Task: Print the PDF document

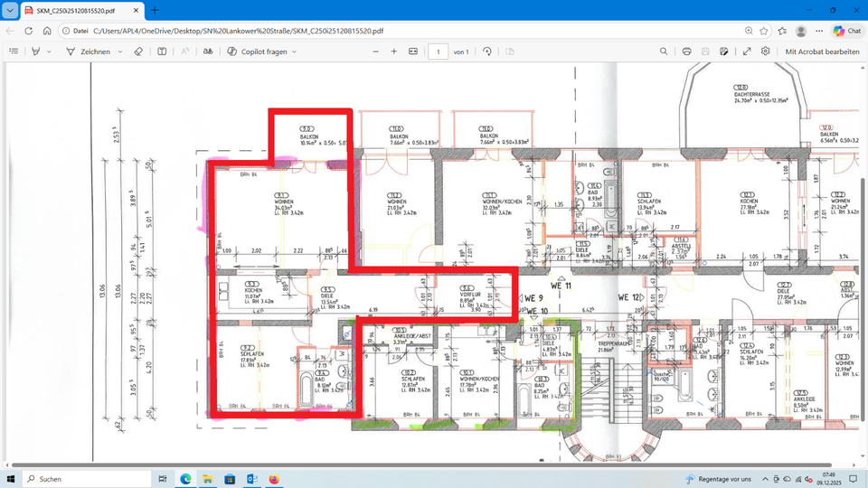Action: pos(687,52)
